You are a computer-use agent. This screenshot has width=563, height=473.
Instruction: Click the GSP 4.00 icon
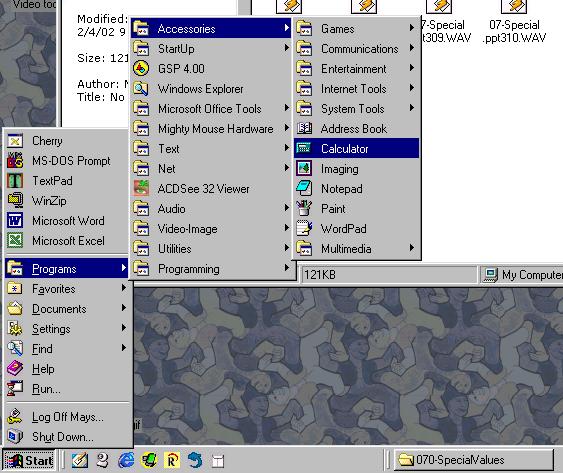tap(141, 68)
